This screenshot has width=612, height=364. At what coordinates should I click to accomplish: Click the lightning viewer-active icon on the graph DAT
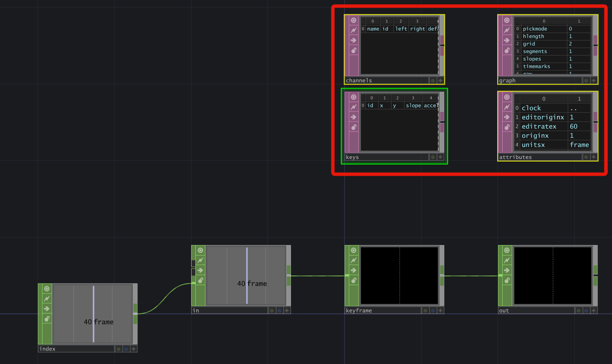tap(506, 30)
